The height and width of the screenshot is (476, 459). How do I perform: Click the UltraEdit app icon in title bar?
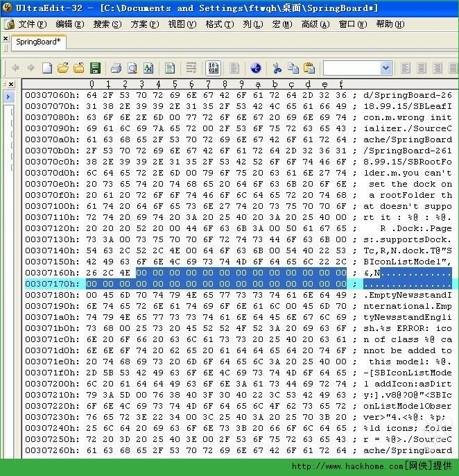7,8
